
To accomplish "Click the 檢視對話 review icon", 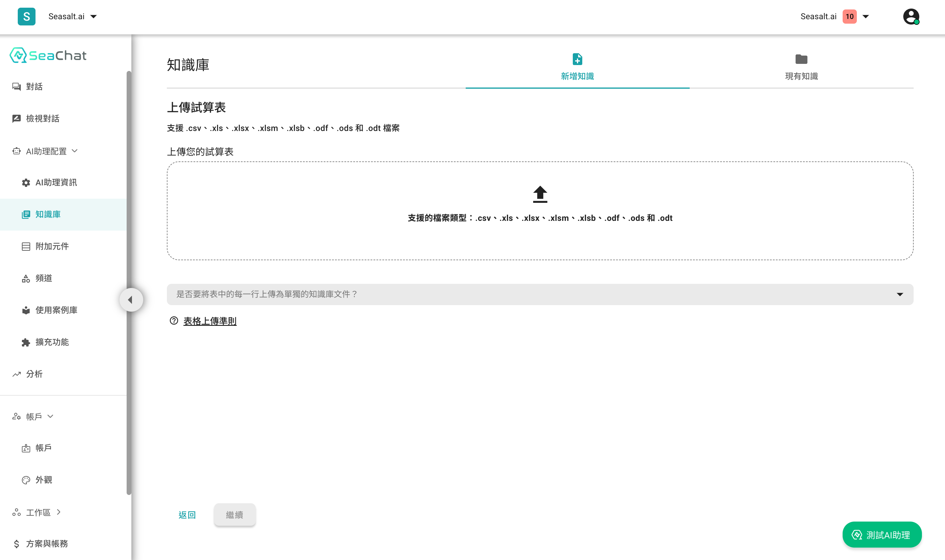I will (16, 119).
